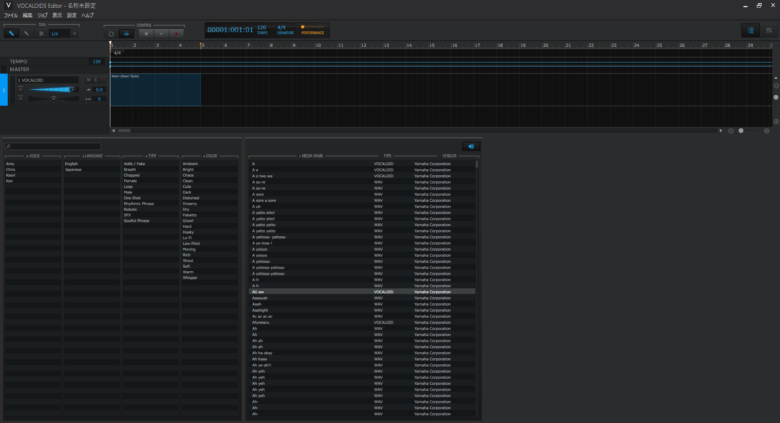Open the ヘルプ menu
This screenshot has height=423, width=780.
(88, 16)
